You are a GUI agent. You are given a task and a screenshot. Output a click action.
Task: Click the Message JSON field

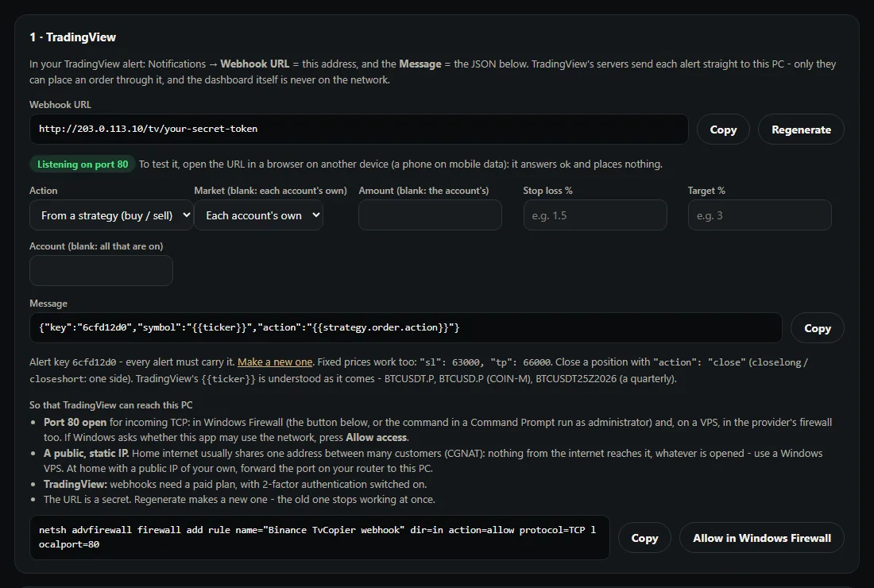[406, 327]
